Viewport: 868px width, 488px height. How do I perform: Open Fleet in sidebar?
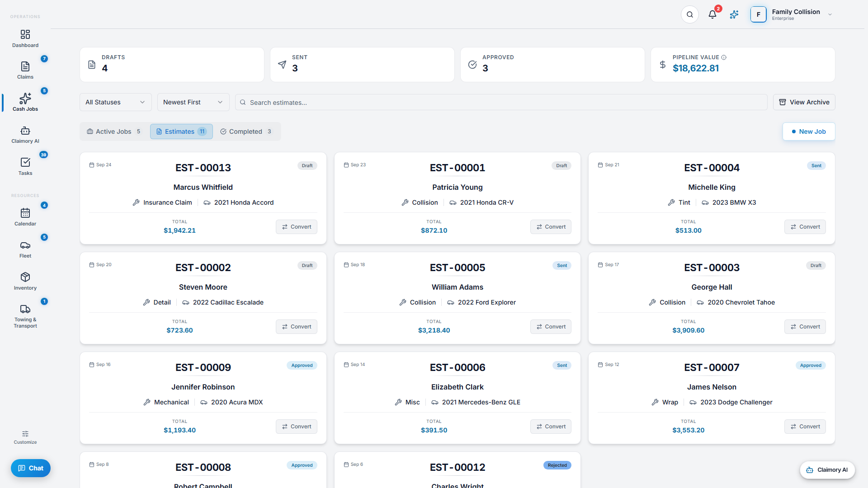(25, 249)
